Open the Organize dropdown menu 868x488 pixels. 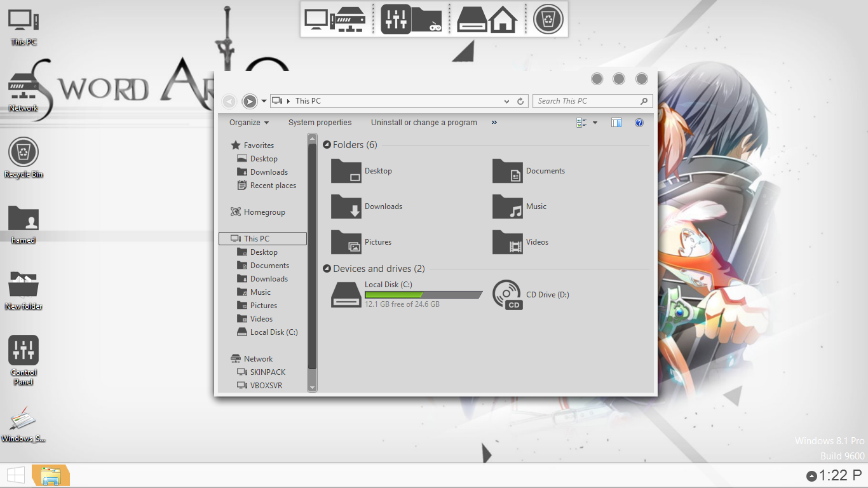248,123
